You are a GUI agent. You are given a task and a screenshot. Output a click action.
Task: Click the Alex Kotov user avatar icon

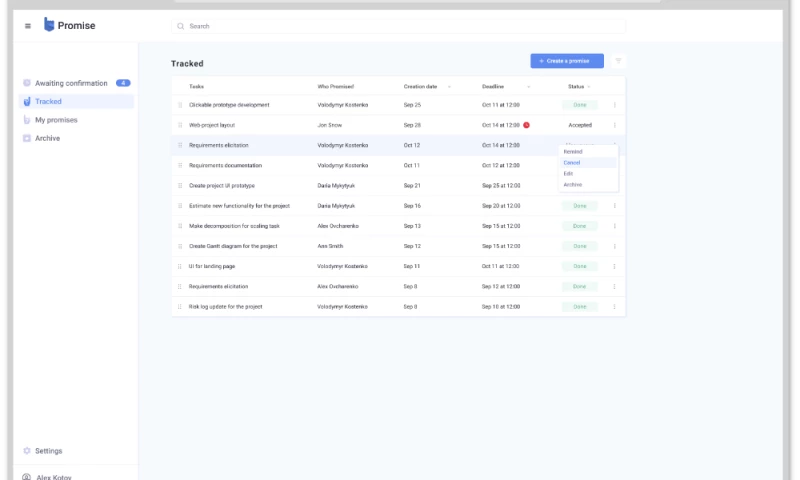[27, 477]
